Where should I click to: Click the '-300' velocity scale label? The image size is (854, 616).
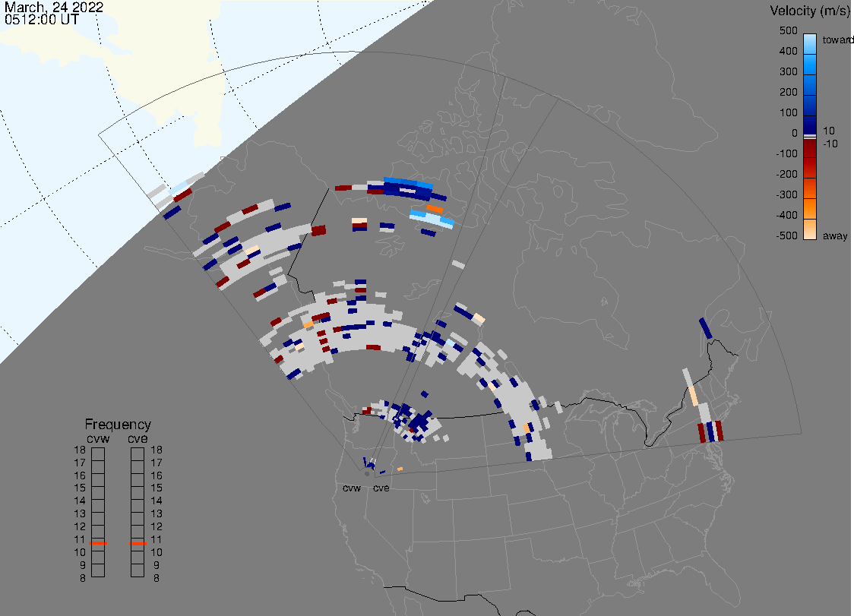786,195
